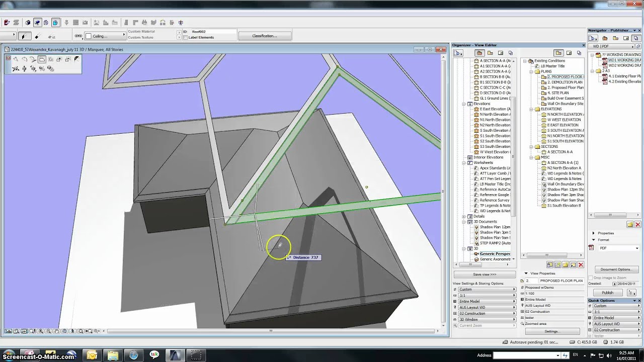Collapse the Format section in Publisher

coord(594,240)
